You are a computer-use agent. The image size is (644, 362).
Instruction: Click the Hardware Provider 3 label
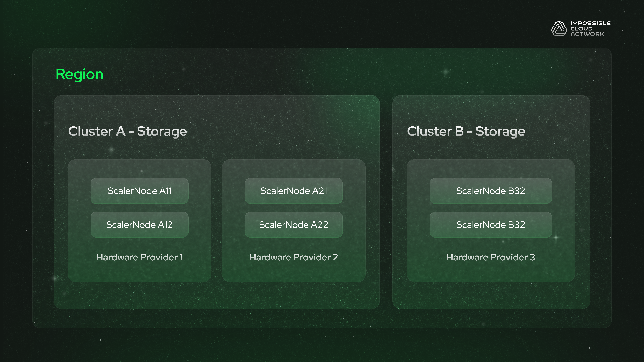click(490, 257)
